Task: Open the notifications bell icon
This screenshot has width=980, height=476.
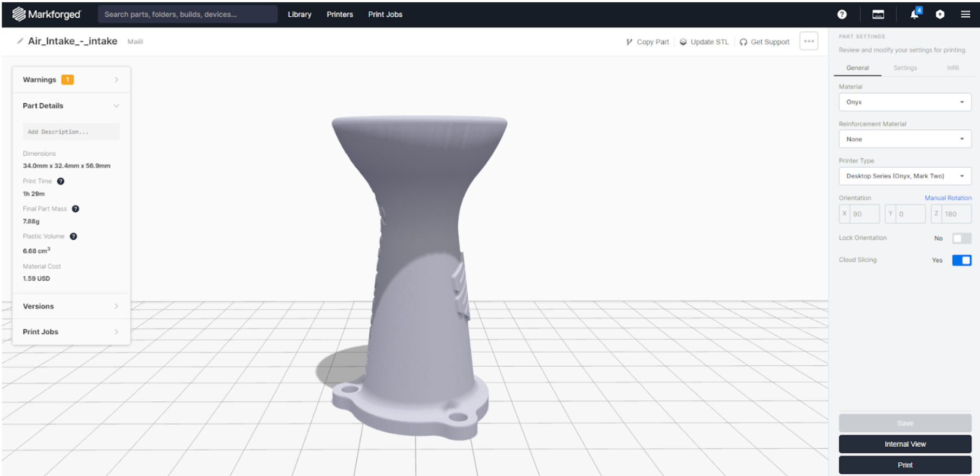Action: point(914,15)
